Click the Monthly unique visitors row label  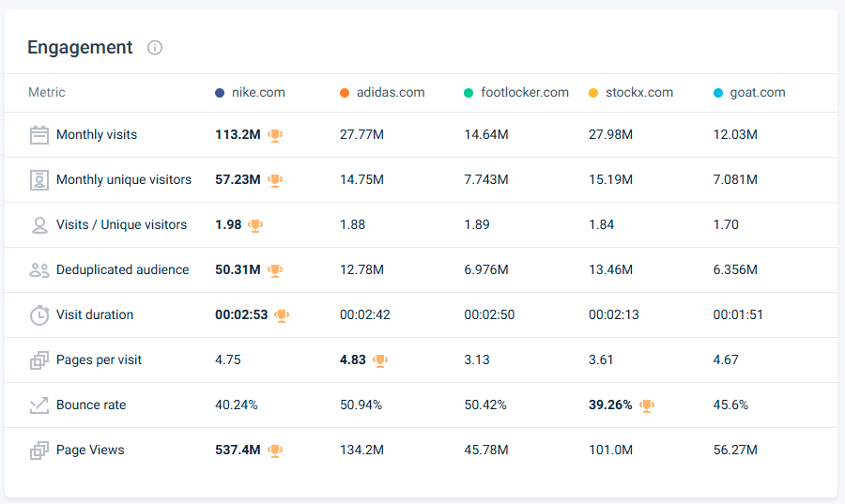click(x=124, y=180)
